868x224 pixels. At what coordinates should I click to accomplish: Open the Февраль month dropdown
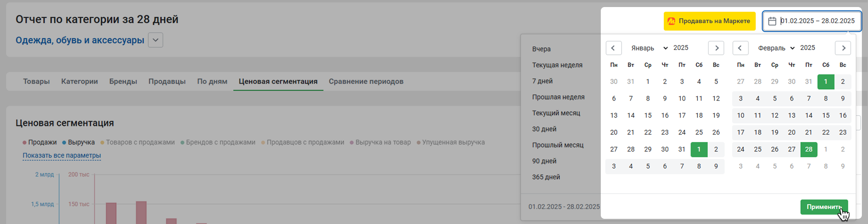click(x=776, y=48)
